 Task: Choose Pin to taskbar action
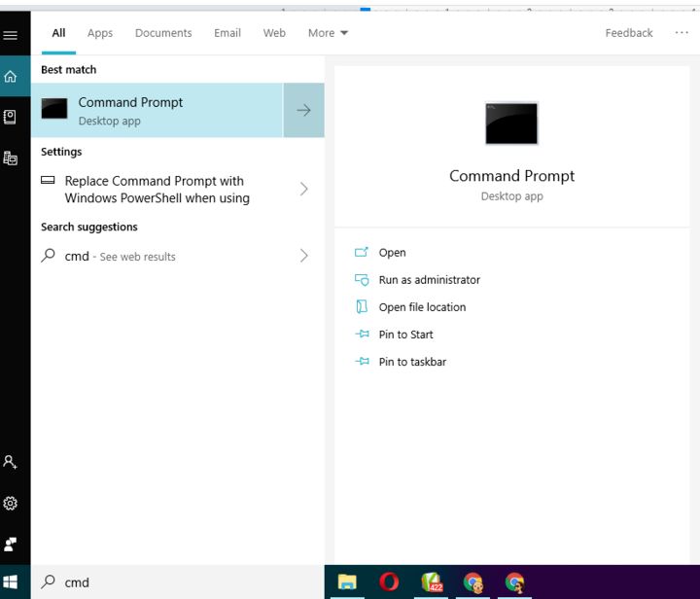(412, 362)
